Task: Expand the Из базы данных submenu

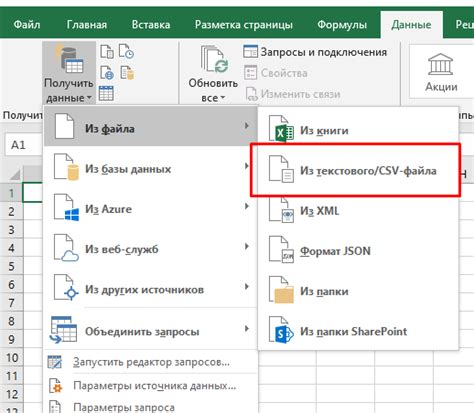Action: pyautogui.click(x=151, y=169)
